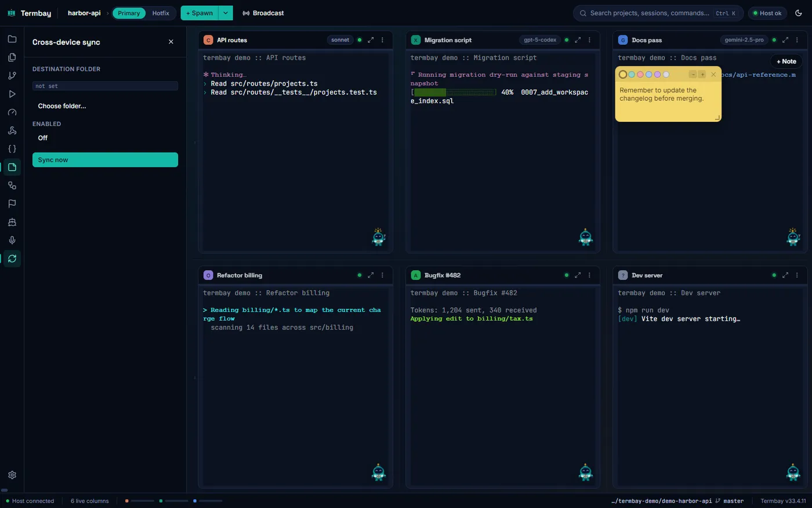812x508 pixels.
Task: Open the stacked copy-files icon in the sidebar
Action: tap(12, 57)
